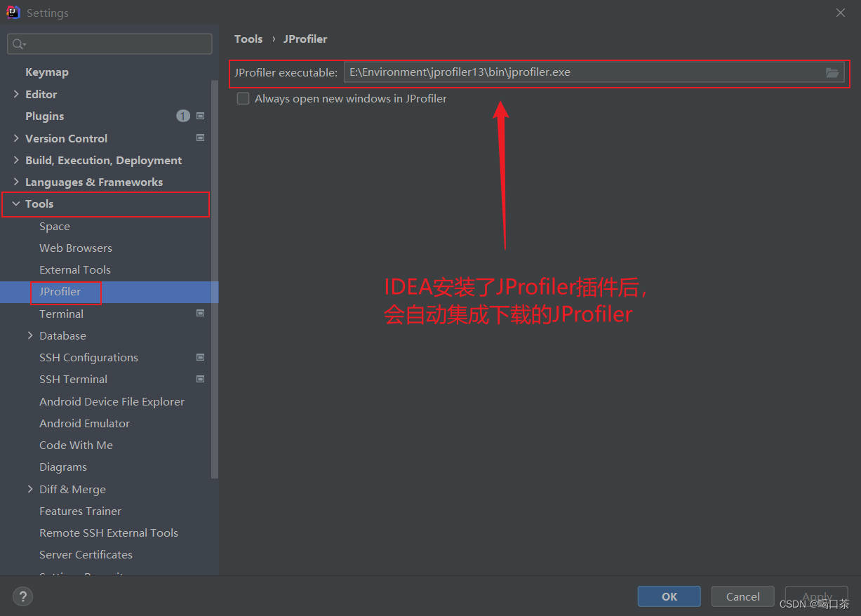The height and width of the screenshot is (616, 861).
Task: Click the JProfiler executable label
Action: (286, 72)
